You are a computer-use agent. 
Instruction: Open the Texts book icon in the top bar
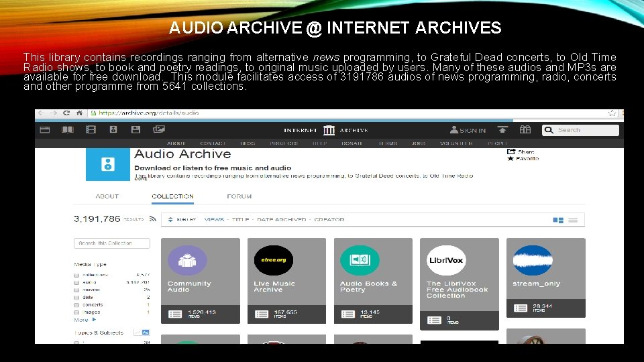point(68,129)
